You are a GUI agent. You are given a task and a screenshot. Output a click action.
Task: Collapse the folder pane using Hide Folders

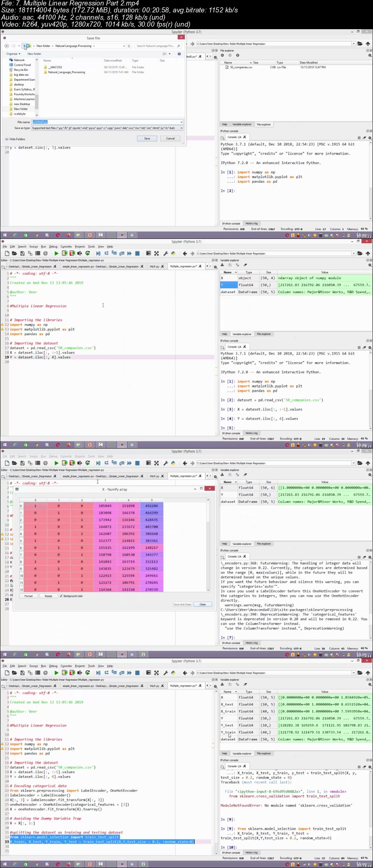(x=15, y=139)
